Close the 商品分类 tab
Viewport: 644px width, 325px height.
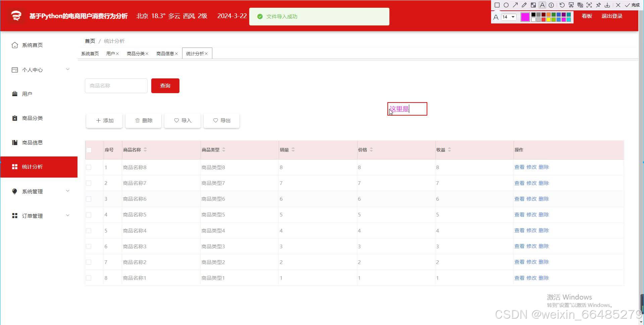click(x=147, y=54)
